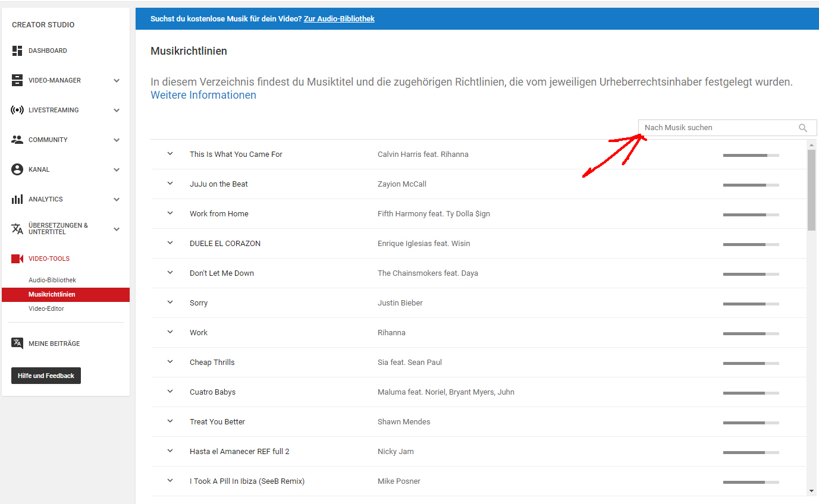
Task: Open Audio-Bibliothek in Video-Tools submenu
Action: point(52,280)
